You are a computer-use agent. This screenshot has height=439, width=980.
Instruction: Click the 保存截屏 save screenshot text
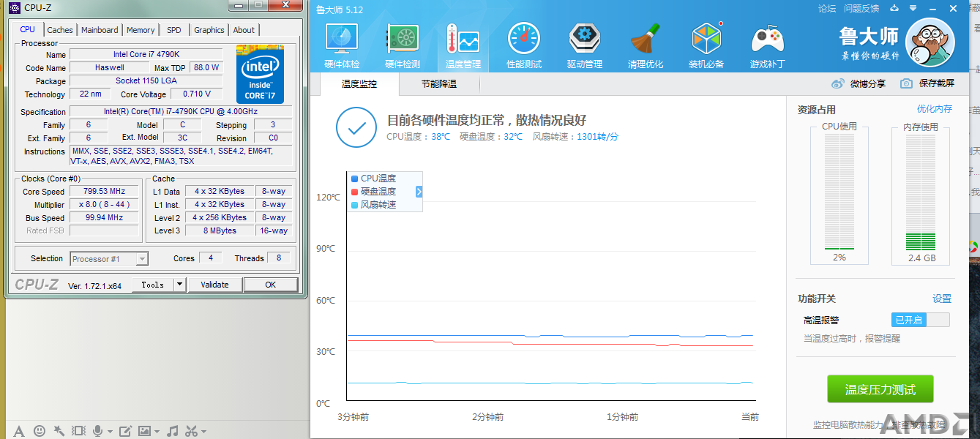tap(937, 83)
